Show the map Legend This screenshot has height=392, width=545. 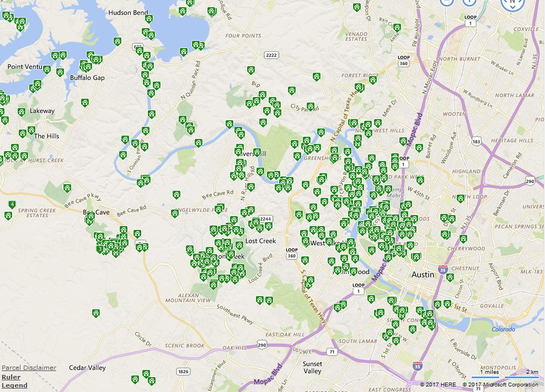pos(14,385)
